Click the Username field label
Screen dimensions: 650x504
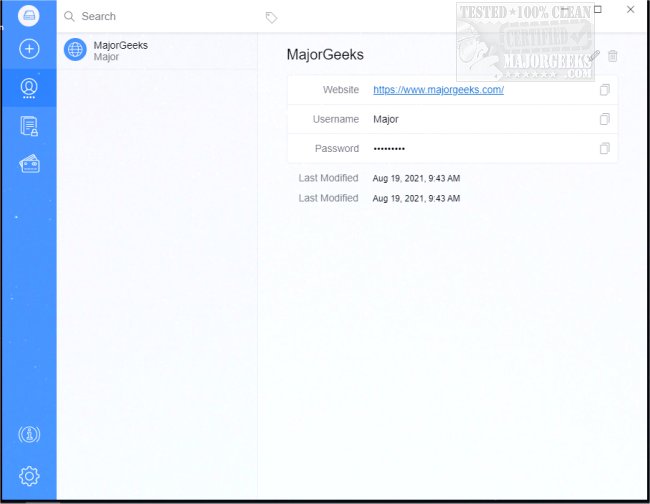[336, 119]
